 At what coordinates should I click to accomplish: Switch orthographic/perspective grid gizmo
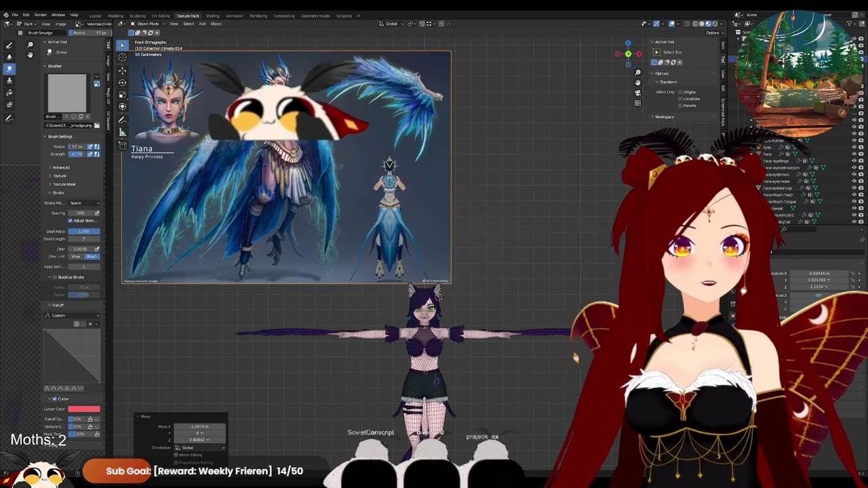coord(637,103)
